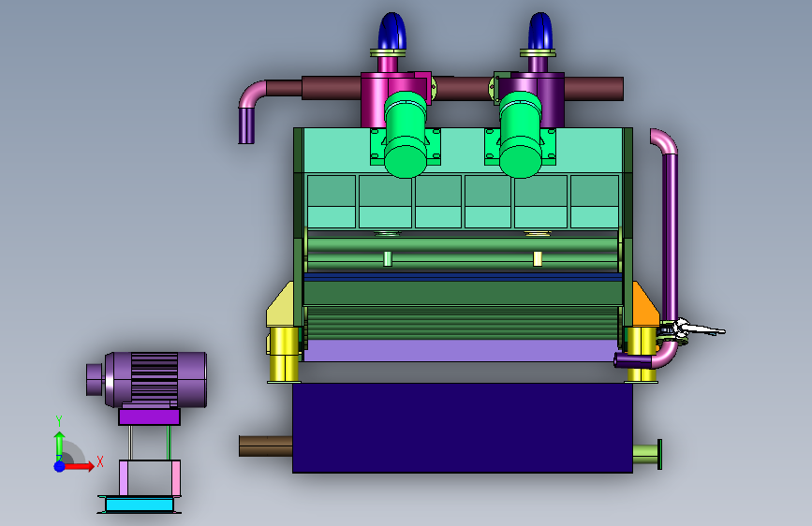812x526 pixels.
Task: Select the brown pipe stub on the tank's left
Action: [266, 446]
